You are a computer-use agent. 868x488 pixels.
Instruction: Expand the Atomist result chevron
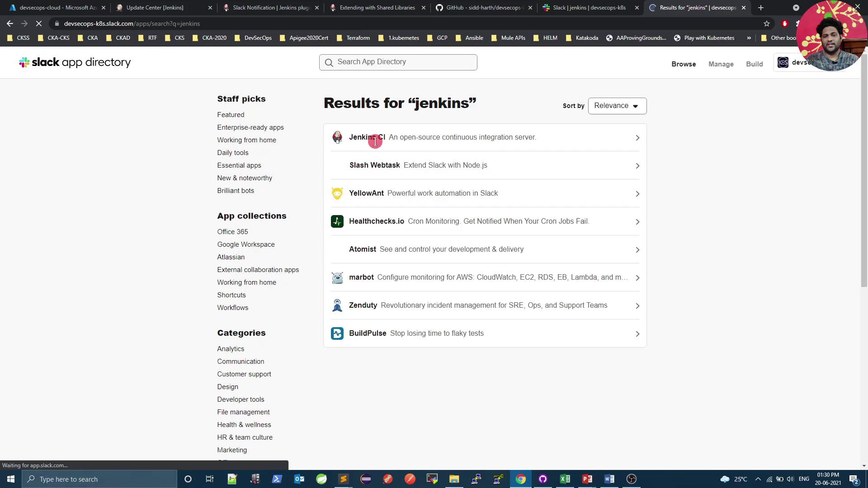coord(637,250)
